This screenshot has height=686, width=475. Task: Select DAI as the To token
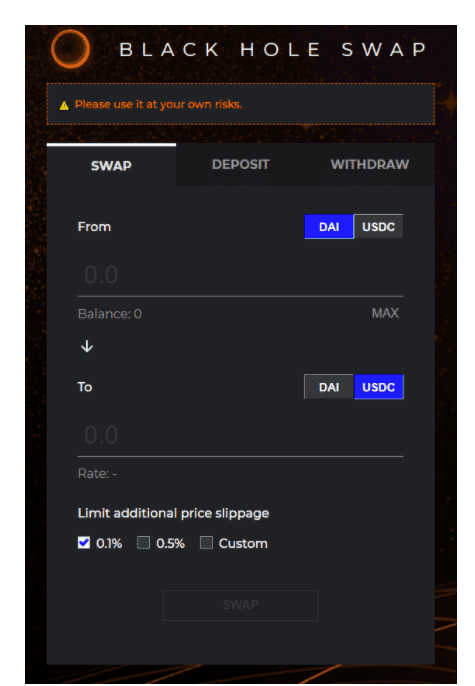click(329, 387)
